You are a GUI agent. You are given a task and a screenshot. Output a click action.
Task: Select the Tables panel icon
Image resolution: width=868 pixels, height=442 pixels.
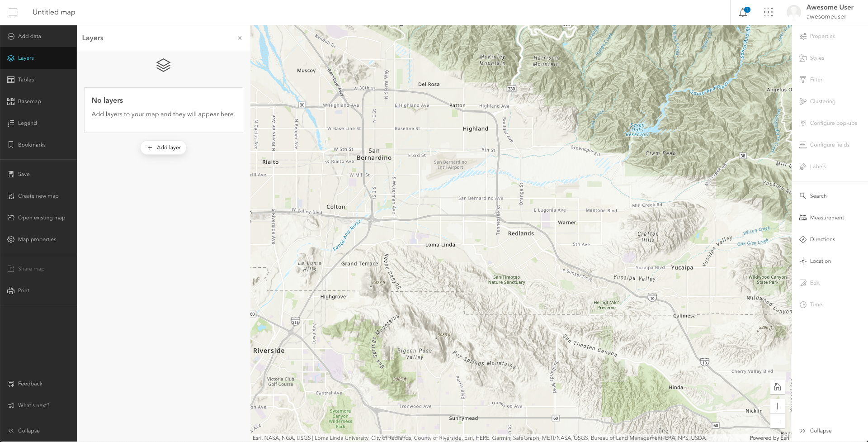pyautogui.click(x=26, y=79)
